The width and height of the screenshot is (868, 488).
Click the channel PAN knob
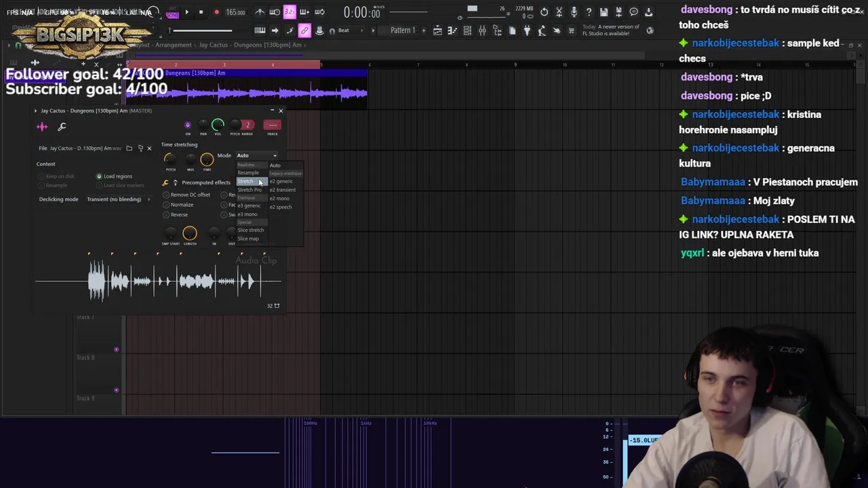click(203, 125)
